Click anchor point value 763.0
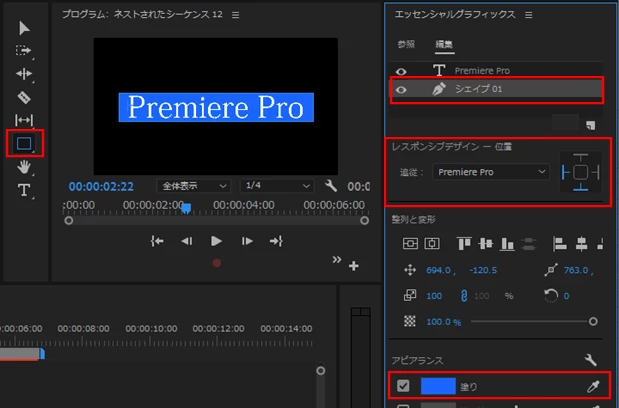This screenshot has width=619, height=408. click(576, 270)
